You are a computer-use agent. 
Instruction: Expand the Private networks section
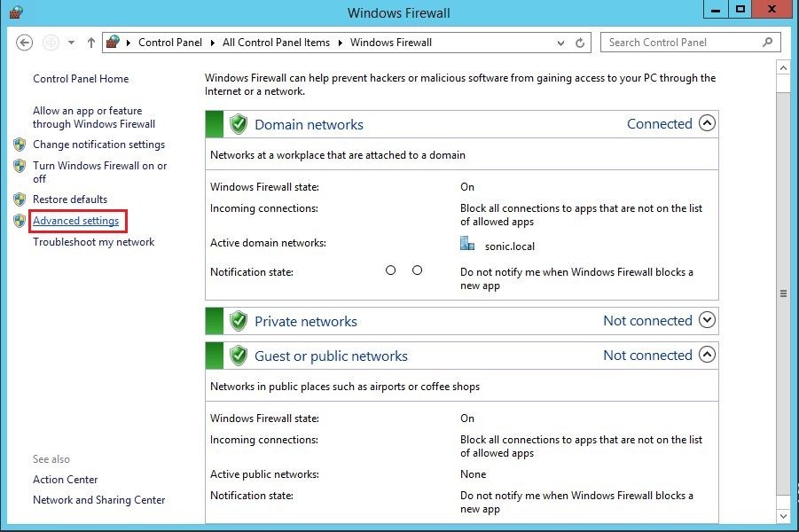(707, 319)
